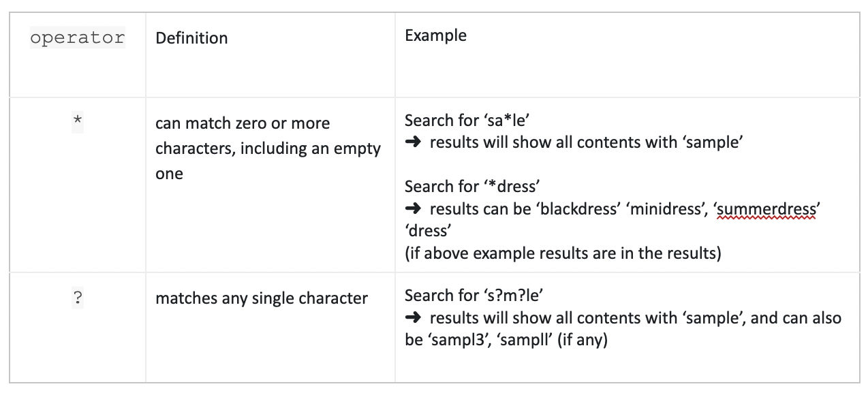Click the text 'Search for s?m?le'
The height and width of the screenshot is (395, 868).
click(474, 296)
